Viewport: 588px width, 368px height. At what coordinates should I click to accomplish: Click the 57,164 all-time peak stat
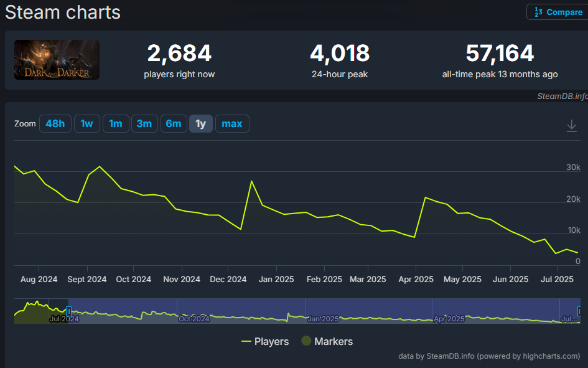point(500,60)
